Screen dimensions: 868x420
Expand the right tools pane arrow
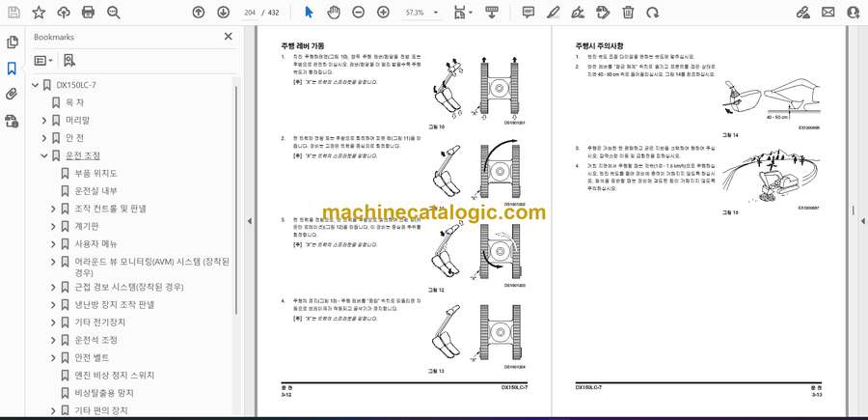(x=862, y=220)
